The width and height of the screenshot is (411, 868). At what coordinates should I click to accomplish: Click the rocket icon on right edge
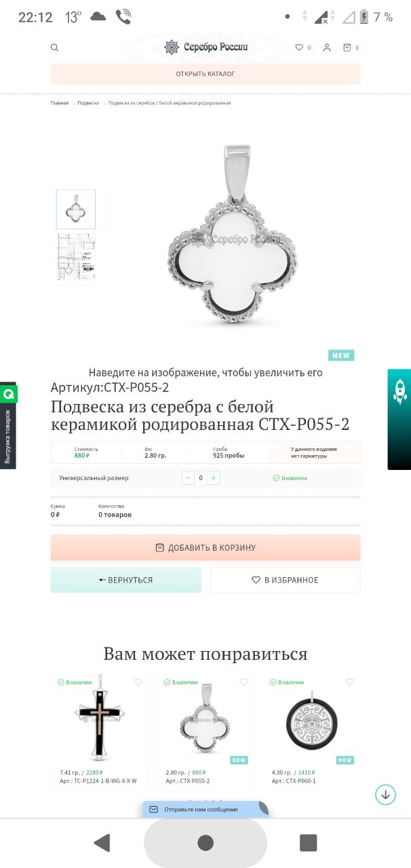tap(399, 392)
